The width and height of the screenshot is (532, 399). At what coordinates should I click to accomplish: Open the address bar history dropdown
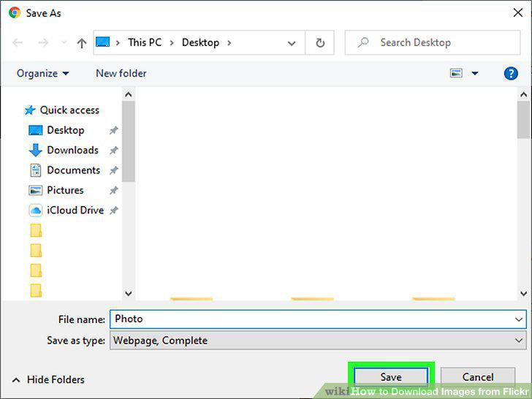pos(292,43)
